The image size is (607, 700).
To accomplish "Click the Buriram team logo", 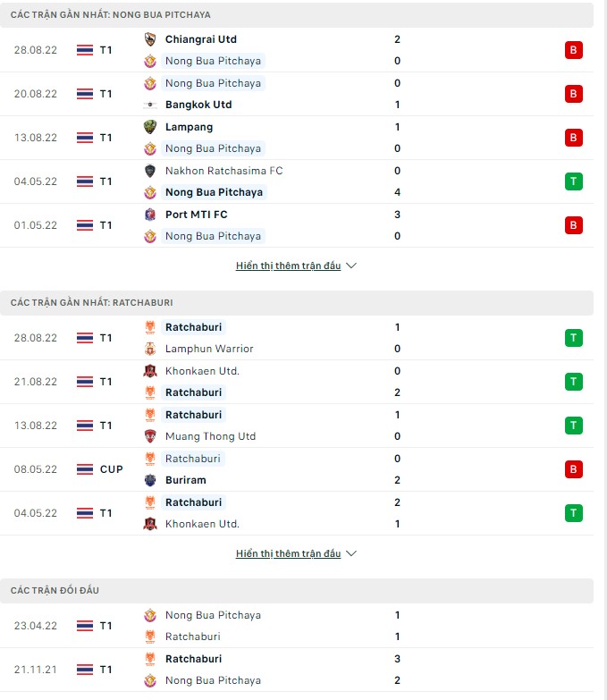I will click(150, 480).
